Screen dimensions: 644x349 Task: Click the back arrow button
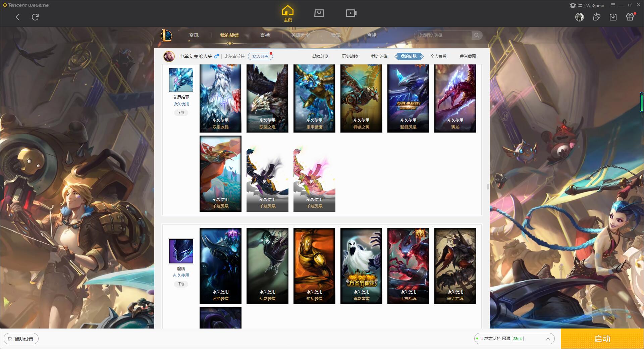[18, 17]
